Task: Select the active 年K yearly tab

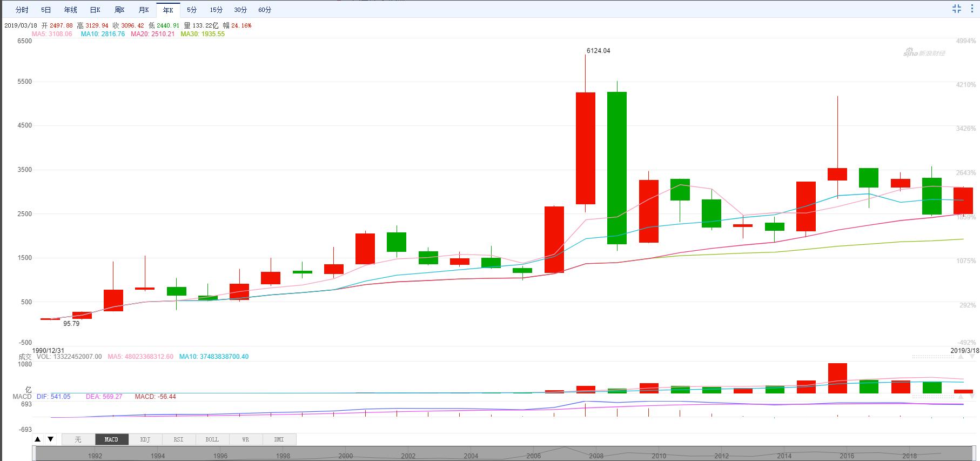Action: click(168, 10)
